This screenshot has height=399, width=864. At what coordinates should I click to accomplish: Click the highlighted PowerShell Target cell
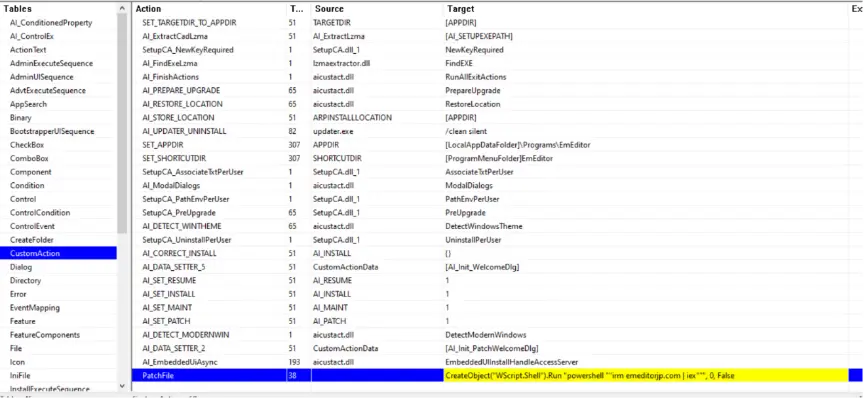[x=645, y=375]
